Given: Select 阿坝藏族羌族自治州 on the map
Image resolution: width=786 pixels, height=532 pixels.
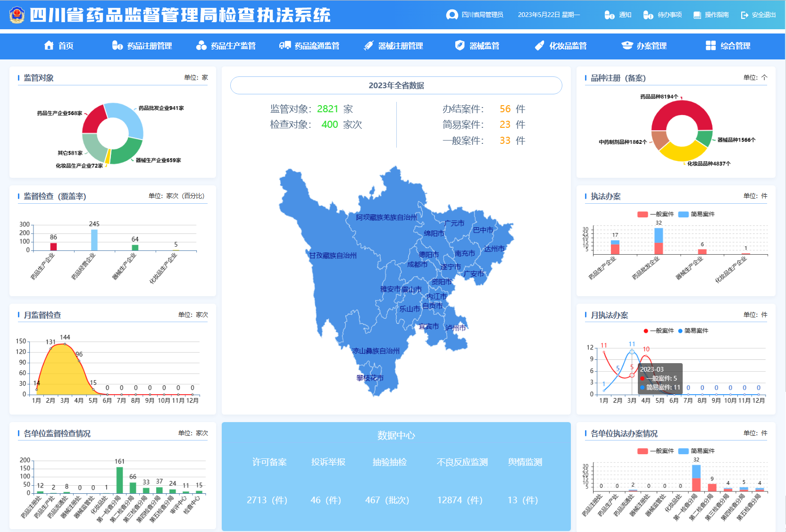Looking at the screenshot, I should [x=386, y=217].
